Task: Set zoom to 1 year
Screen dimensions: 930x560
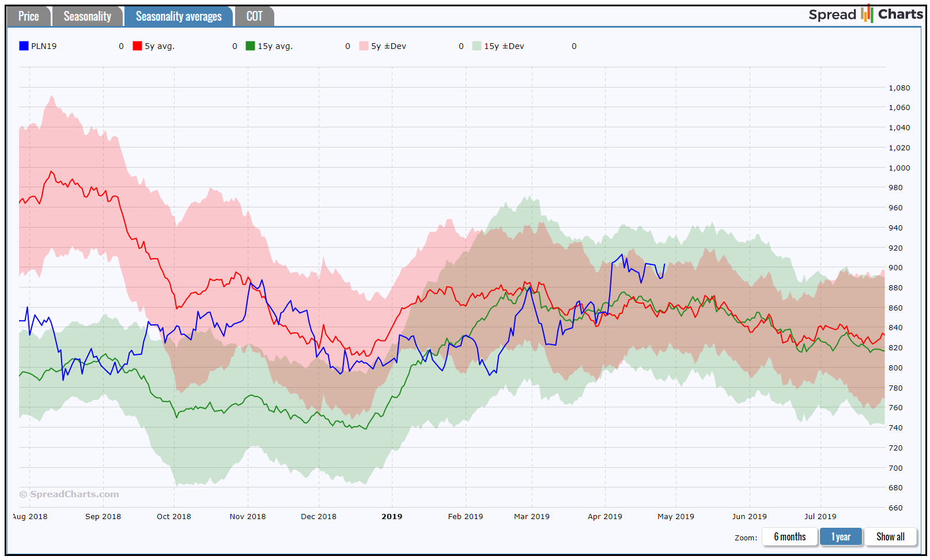Action: [841, 537]
